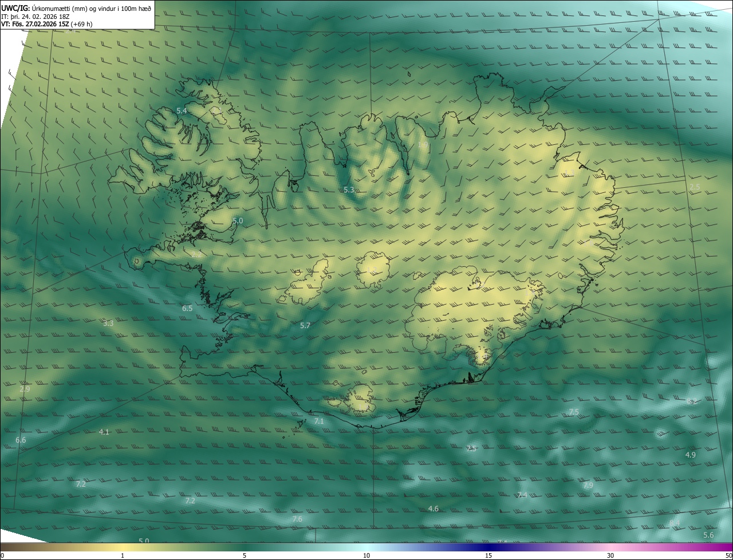Select the 7.9 value label offshore
This screenshot has width=733, height=560.
pos(588,486)
